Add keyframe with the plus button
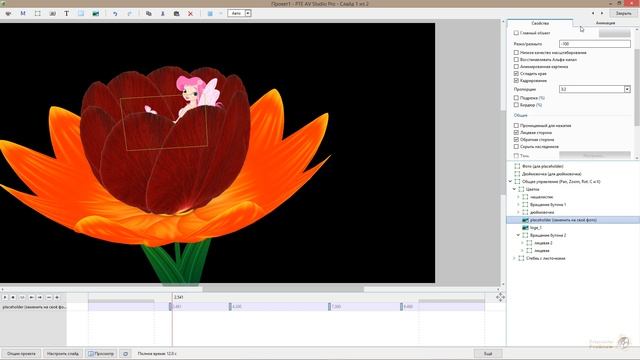640x360 pixels. [57, 298]
